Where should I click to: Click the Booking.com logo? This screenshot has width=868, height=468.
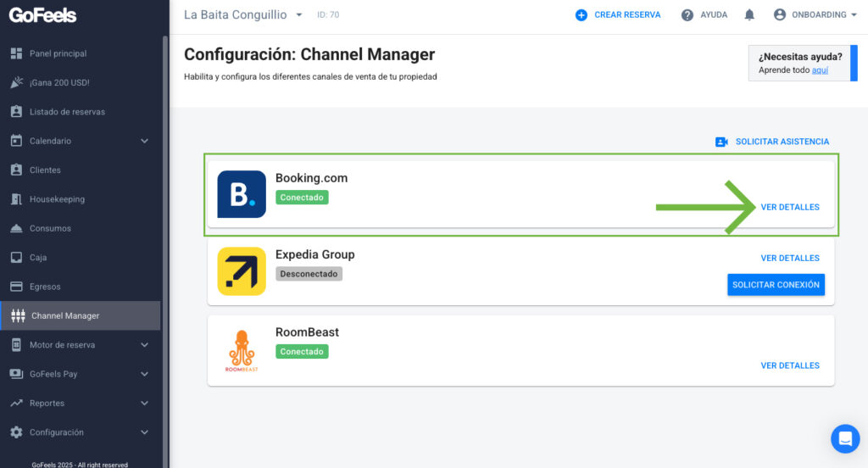tap(242, 194)
